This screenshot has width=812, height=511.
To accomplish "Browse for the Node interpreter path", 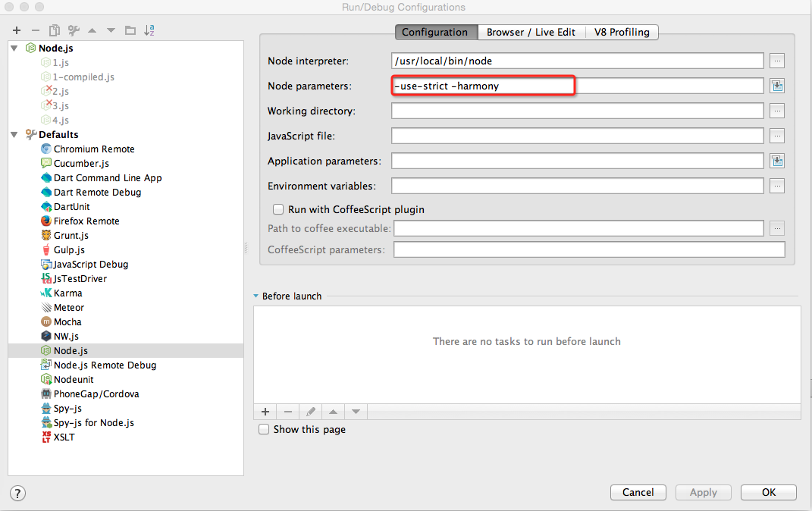I will coord(777,61).
